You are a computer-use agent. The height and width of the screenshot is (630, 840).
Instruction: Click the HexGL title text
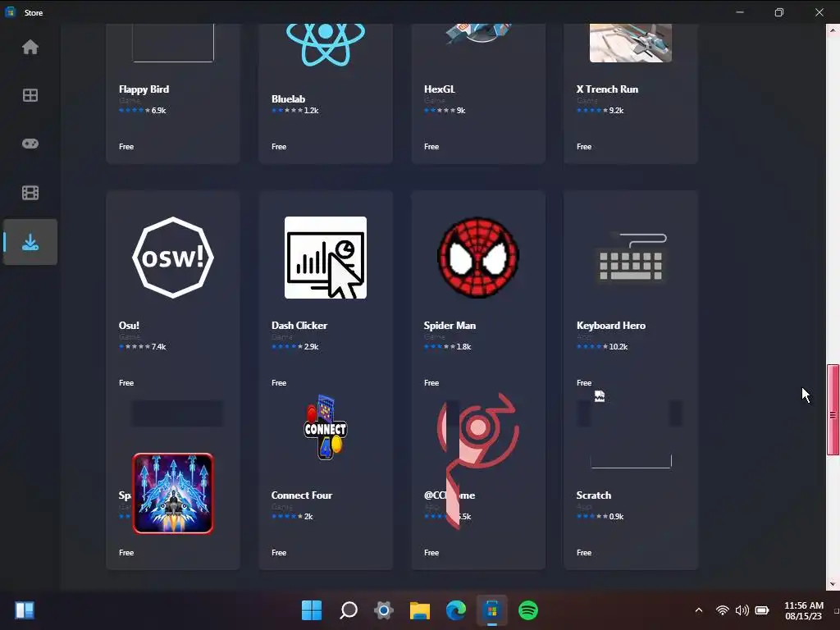[440, 89]
